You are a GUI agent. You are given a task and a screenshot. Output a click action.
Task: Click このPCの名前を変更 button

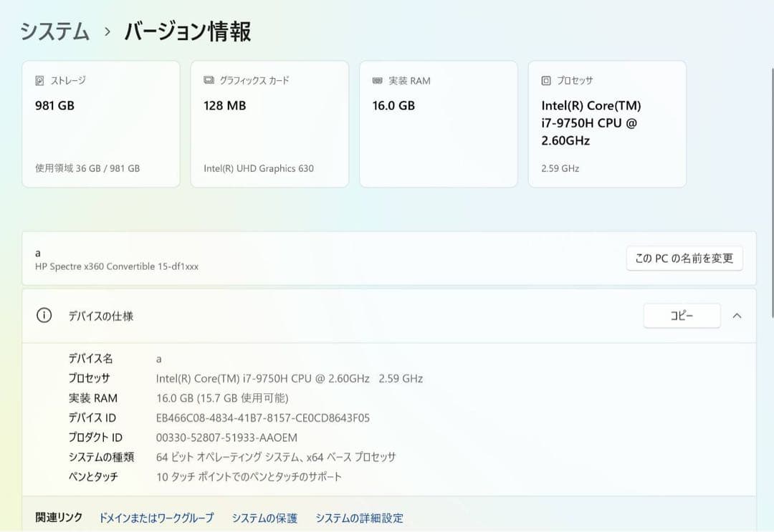coord(684,258)
